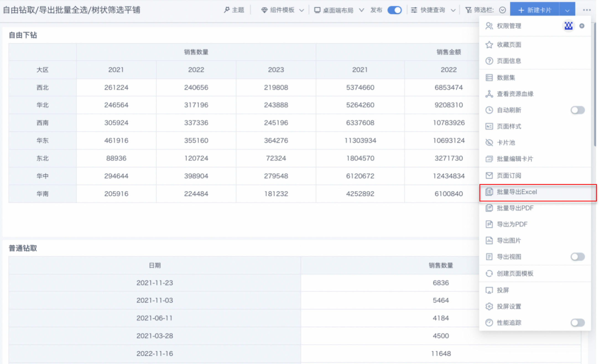This screenshot has height=364, width=599.
Task: Click the 桌面端布局 label
Action: point(338,10)
